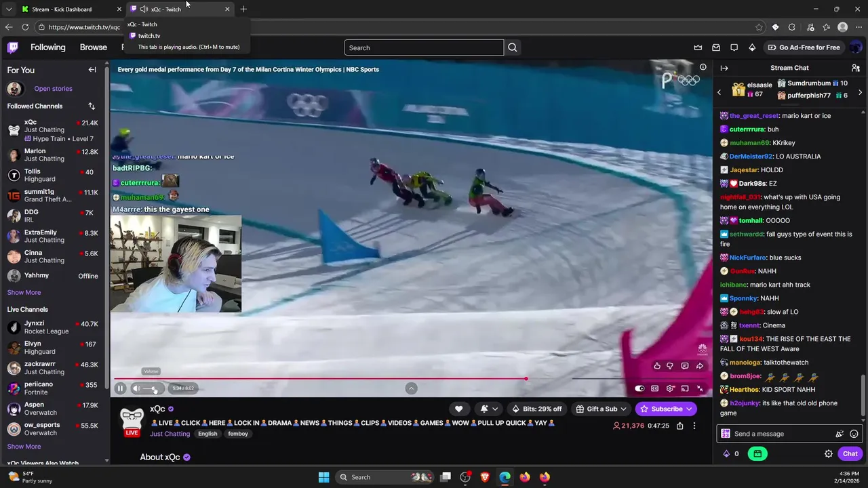868x488 pixels.
Task: Expand the player chevron up button
Action: 411,388
